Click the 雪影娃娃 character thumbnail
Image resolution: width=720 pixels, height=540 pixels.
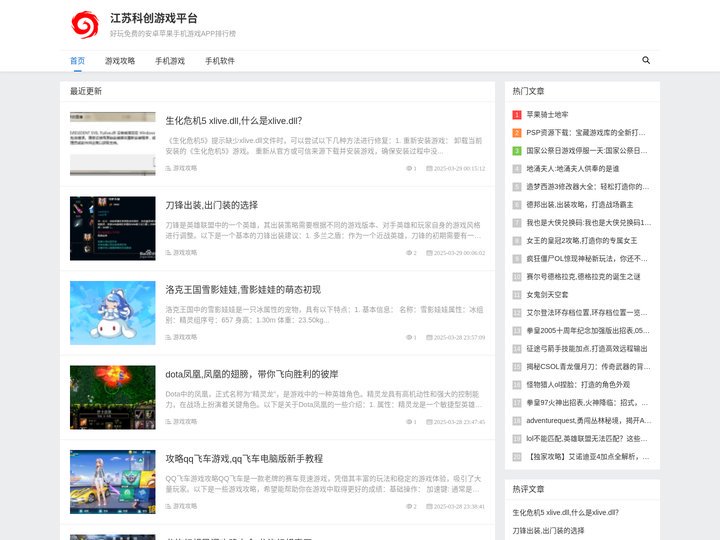click(112, 313)
